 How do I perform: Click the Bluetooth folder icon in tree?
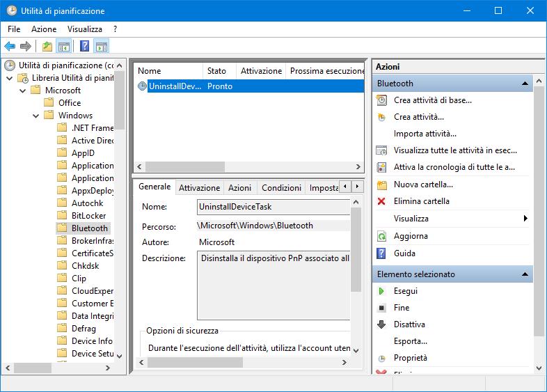tap(62, 228)
